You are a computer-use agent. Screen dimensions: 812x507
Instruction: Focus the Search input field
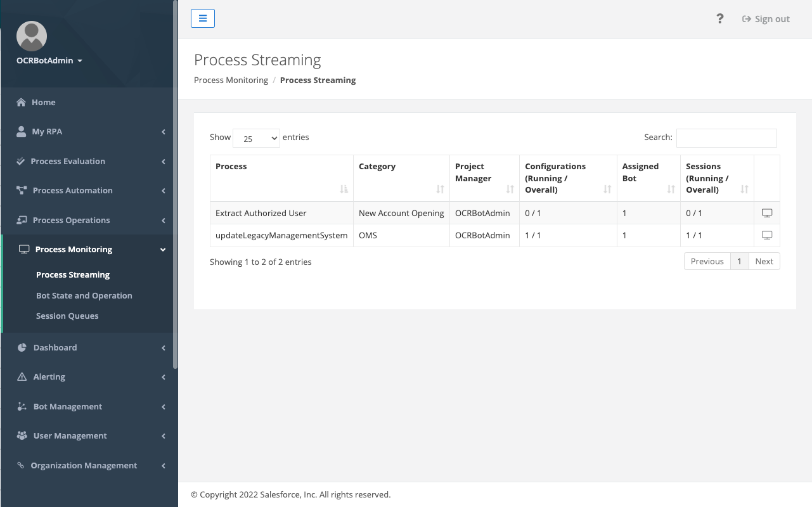(726, 138)
